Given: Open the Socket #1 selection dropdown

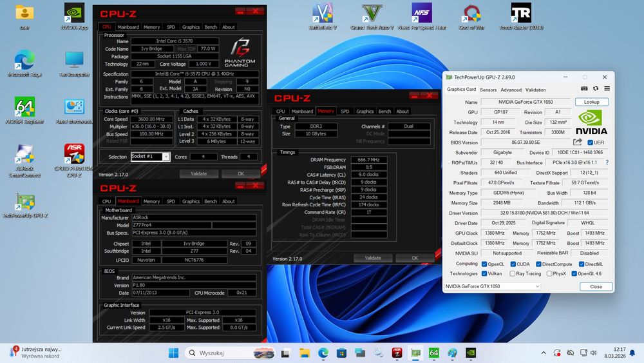Looking at the screenshot, I should [166, 157].
